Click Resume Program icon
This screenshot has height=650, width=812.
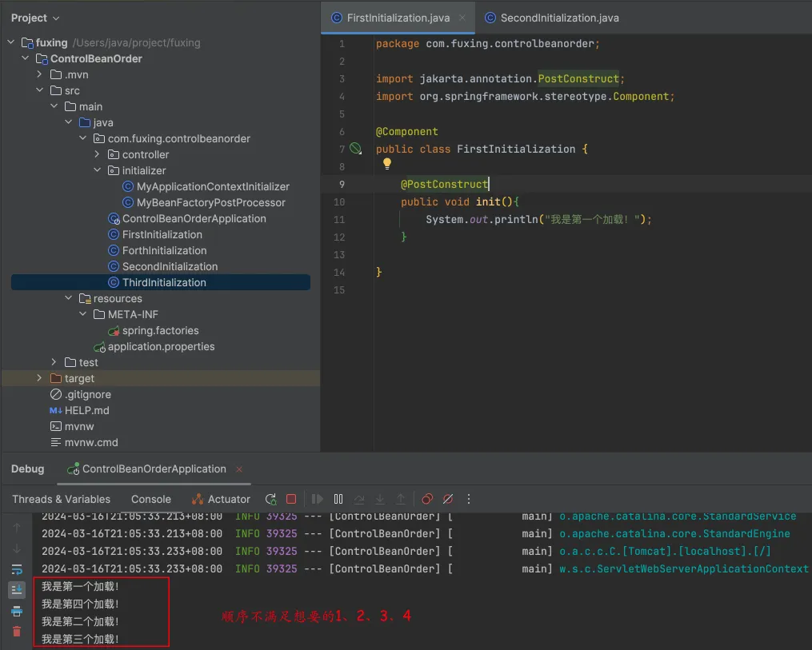[x=317, y=499]
